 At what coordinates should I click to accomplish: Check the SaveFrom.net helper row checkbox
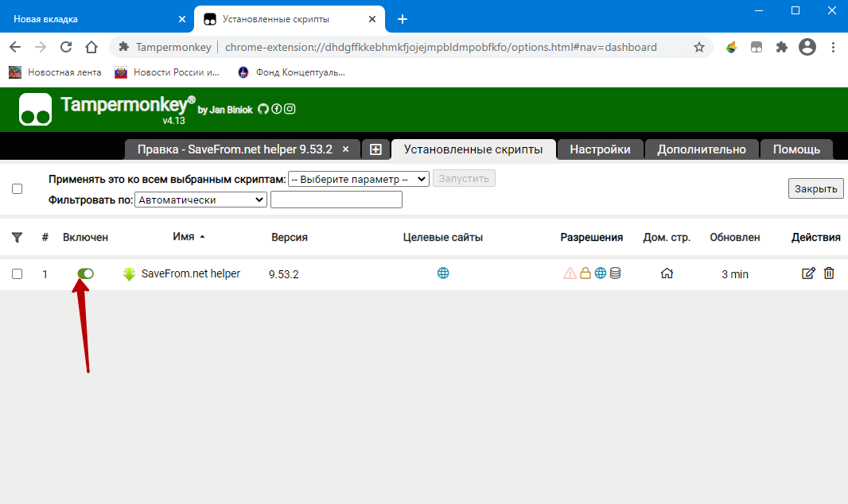pyautogui.click(x=18, y=274)
